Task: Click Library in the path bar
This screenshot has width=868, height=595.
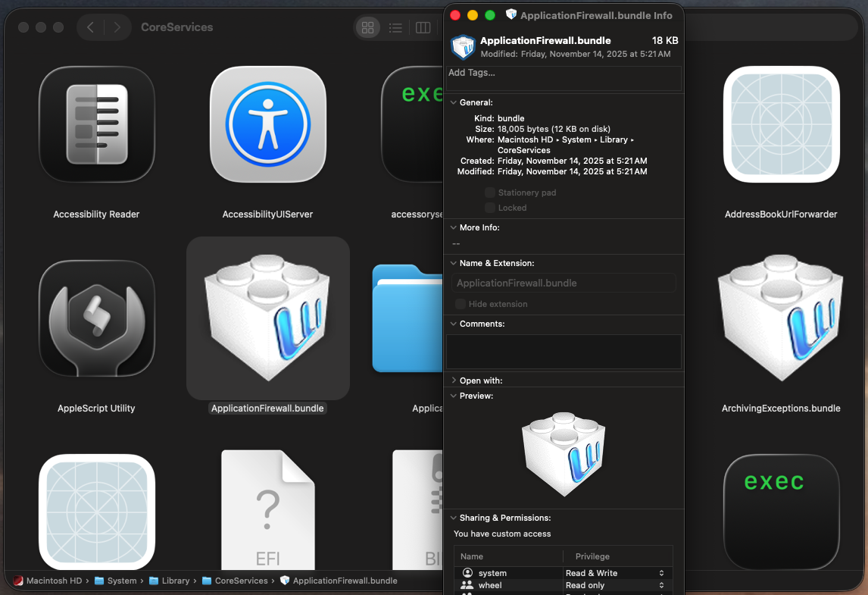Action: [175, 581]
